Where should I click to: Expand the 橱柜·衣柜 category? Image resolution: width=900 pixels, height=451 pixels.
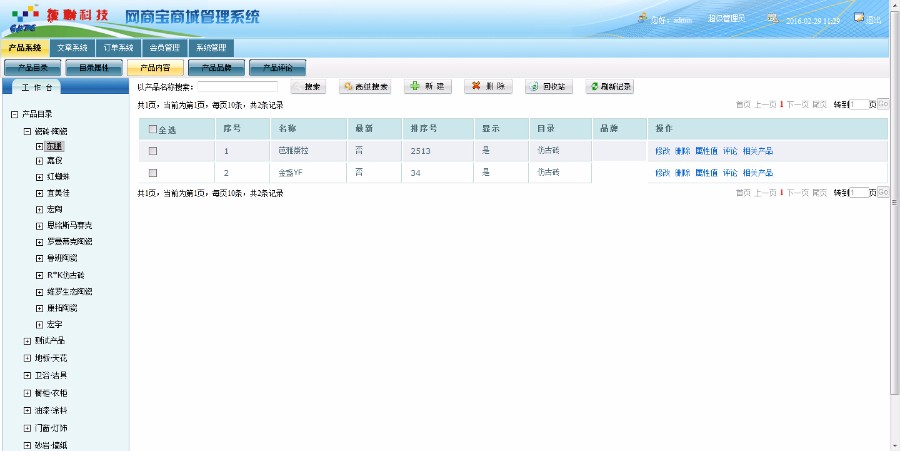click(x=27, y=393)
